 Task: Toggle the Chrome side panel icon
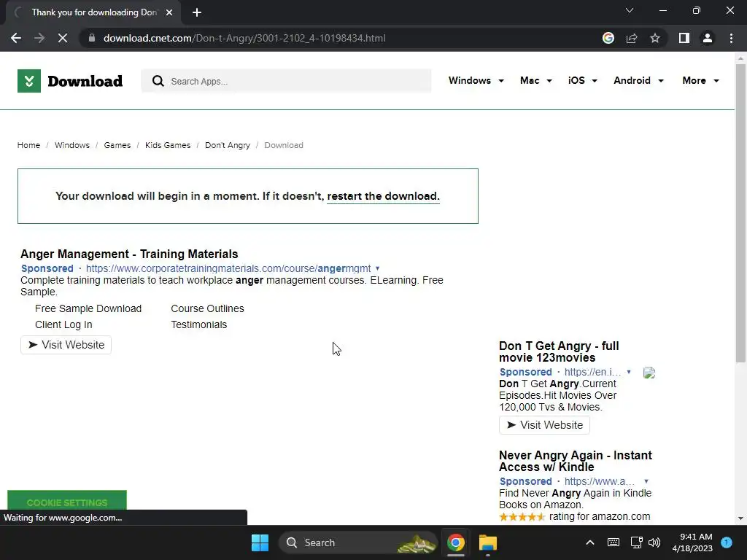pos(684,38)
